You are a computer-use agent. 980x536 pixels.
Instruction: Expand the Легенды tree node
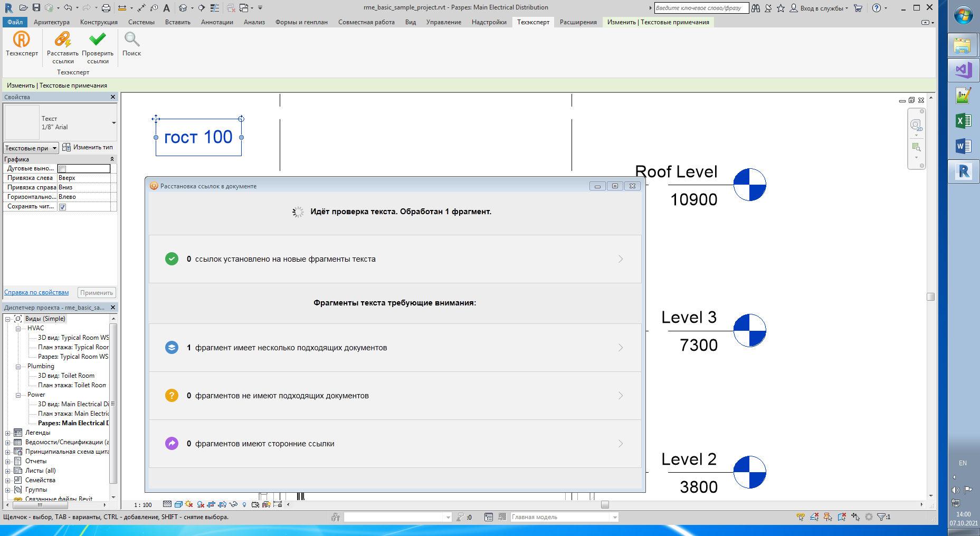click(8, 433)
